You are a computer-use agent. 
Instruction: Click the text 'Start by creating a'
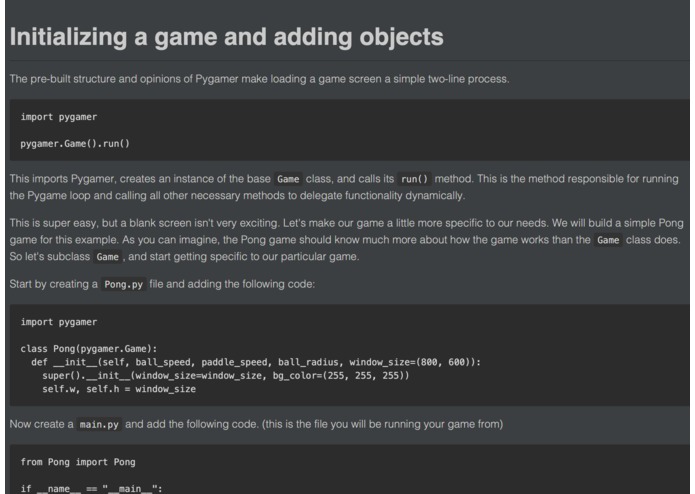(54, 284)
